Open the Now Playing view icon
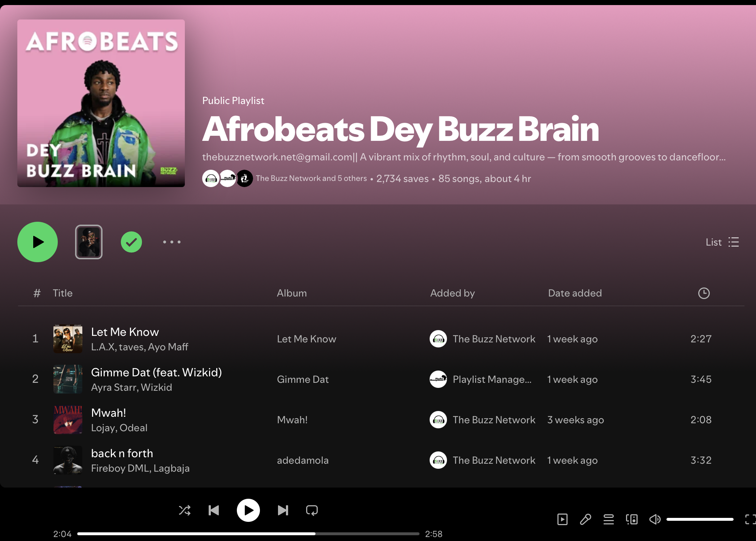Image resolution: width=756 pixels, height=541 pixels. coord(562,519)
